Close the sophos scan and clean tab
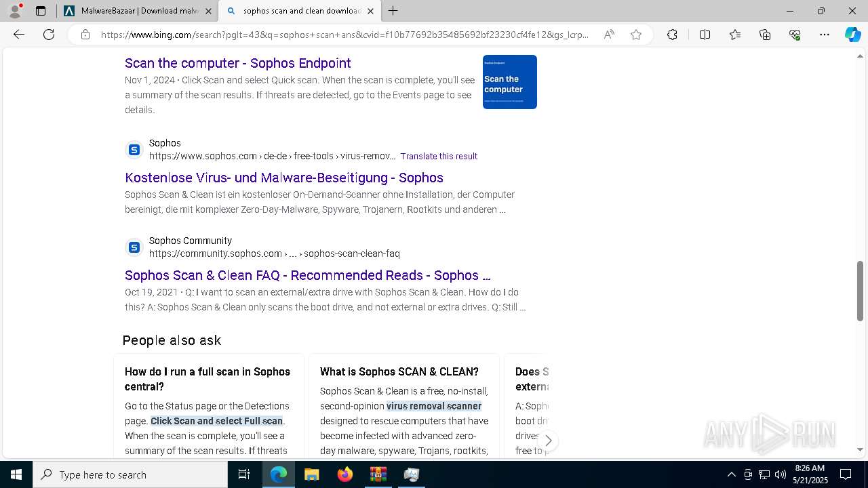Viewport: 868px width, 488px height. (370, 11)
